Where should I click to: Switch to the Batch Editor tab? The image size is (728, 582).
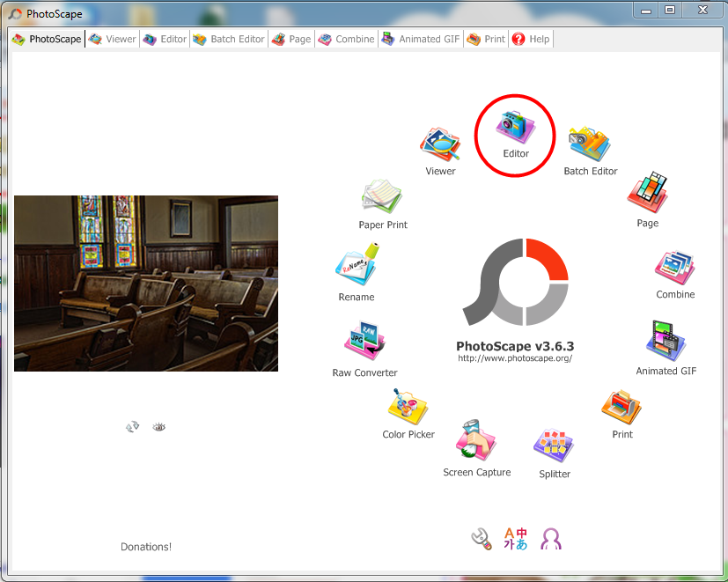229,39
